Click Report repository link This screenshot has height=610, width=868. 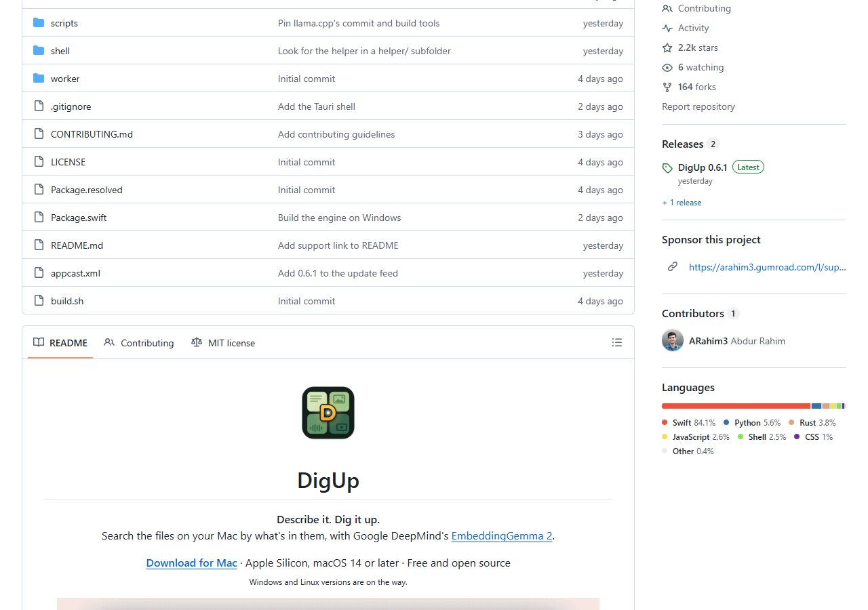coord(698,106)
